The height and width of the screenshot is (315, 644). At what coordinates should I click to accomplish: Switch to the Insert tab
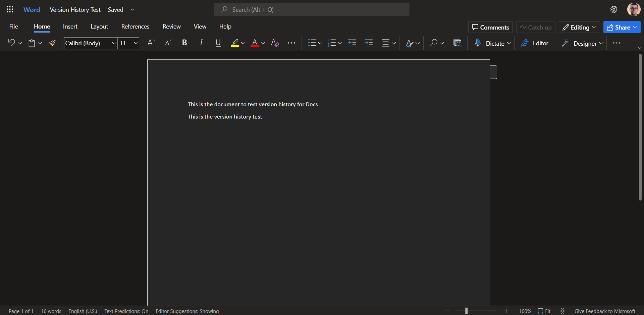[x=70, y=26]
